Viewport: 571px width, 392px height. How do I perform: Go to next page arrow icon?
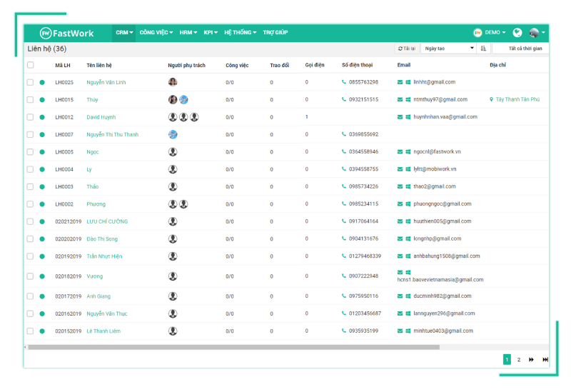tap(531, 360)
